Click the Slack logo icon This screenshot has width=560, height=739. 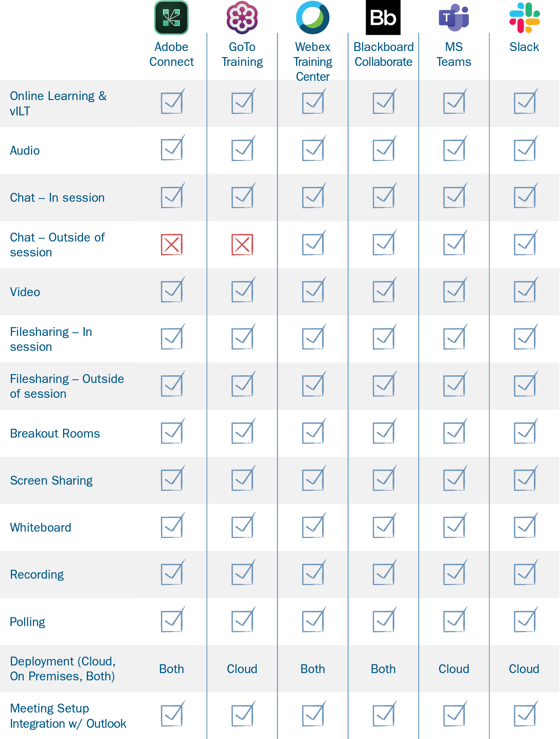click(x=524, y=18)
